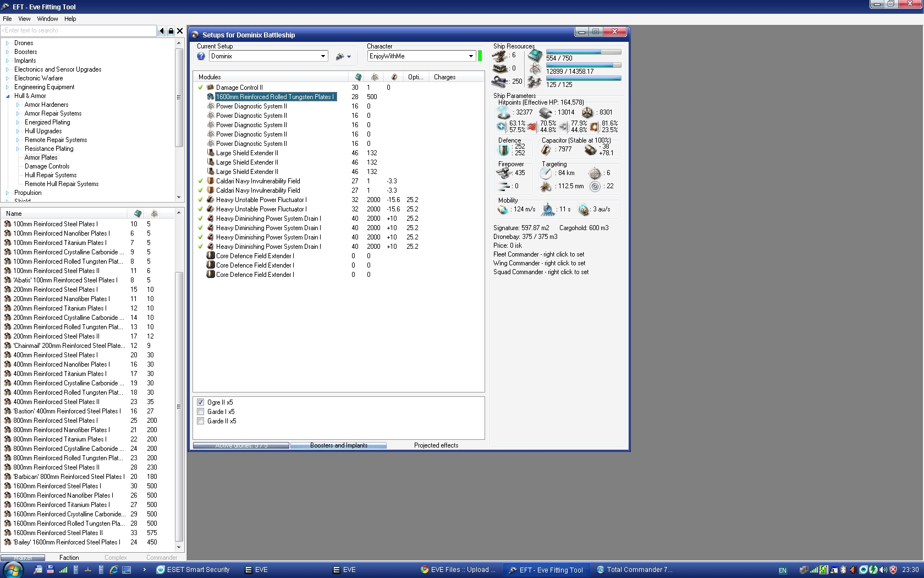The image size is (924, 578).
Task: Click the calibration icon showing 250
Action: coord(500,81)
